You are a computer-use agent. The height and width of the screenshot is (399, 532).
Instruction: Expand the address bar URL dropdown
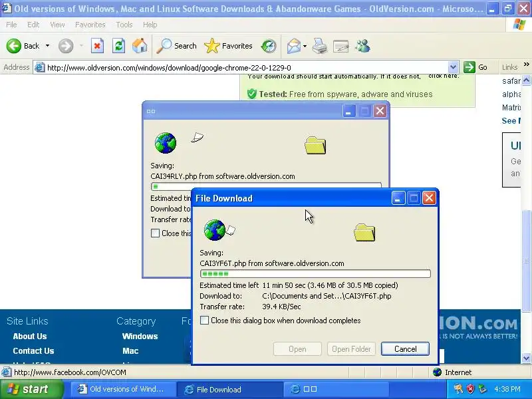tap(453, 67)
